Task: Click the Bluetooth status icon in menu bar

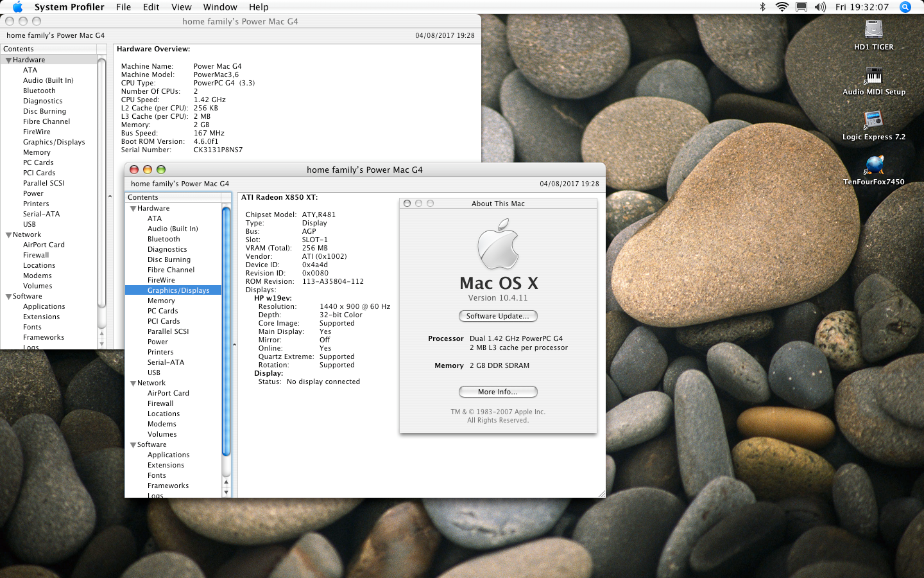Action: pyautogui.click(x=762, y=7)
